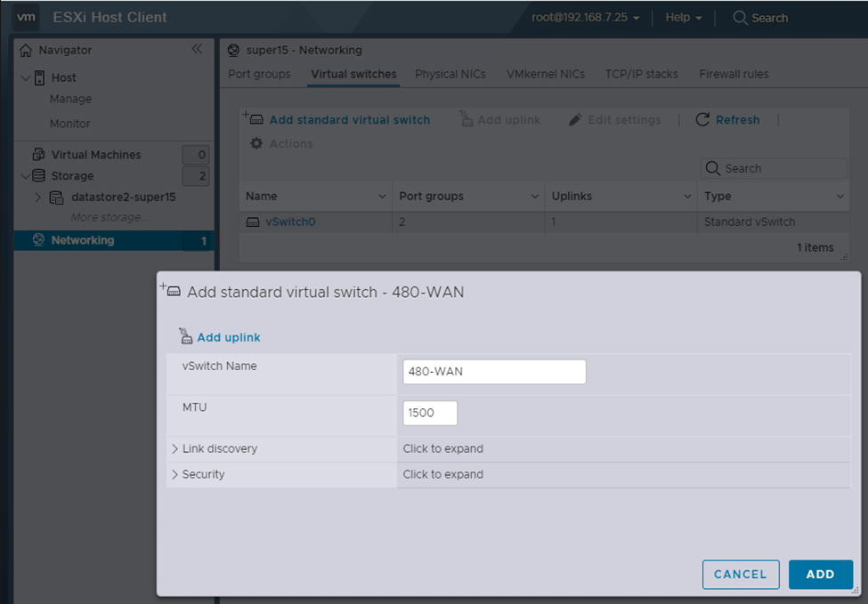Click the More storage... entry
This screenshot has width=868, height=604.
tap(110, 217)
